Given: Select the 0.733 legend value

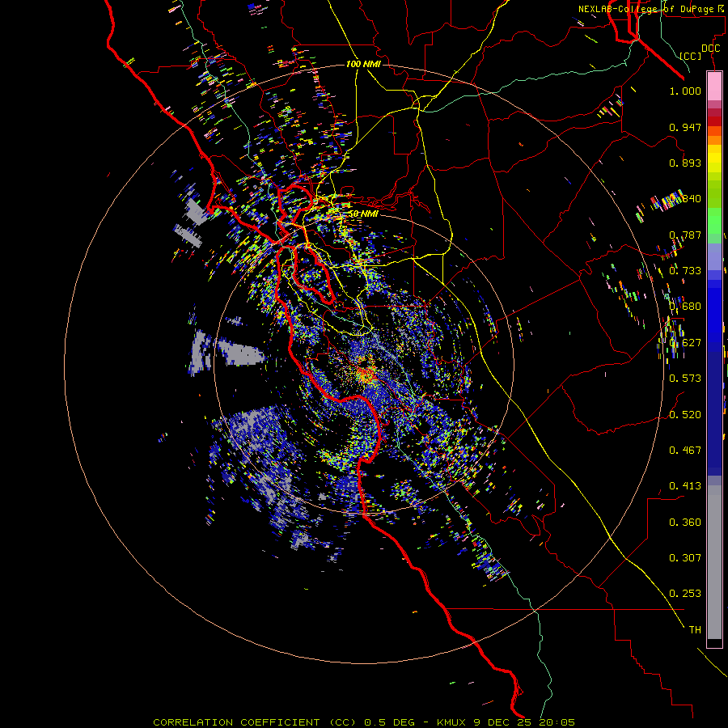Looking at the screenshot, I should [685, 271].
